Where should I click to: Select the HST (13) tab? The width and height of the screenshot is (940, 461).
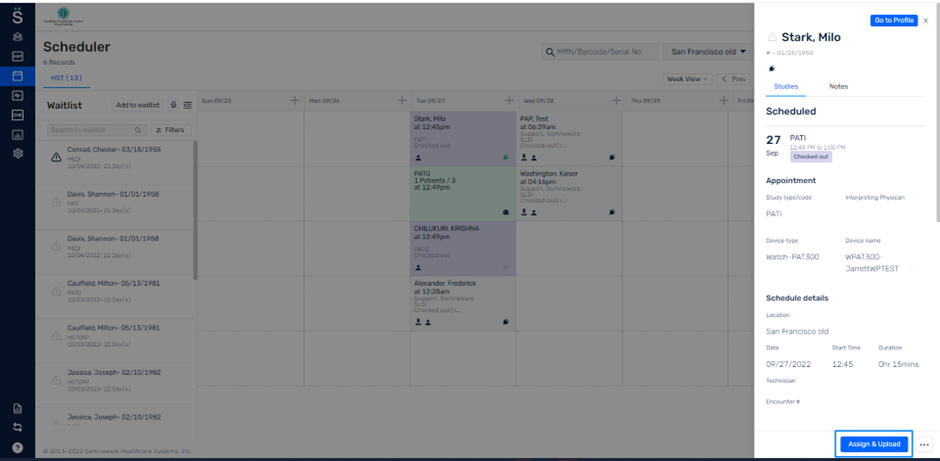click(x=66, y=78)
